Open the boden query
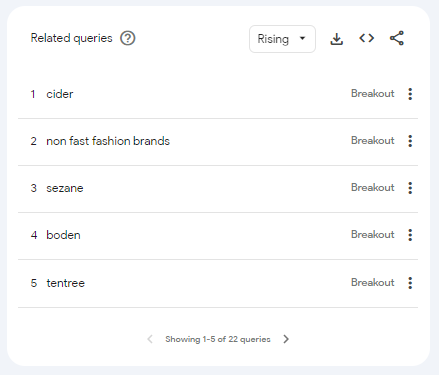439x375 pixels. coord(63,235)
